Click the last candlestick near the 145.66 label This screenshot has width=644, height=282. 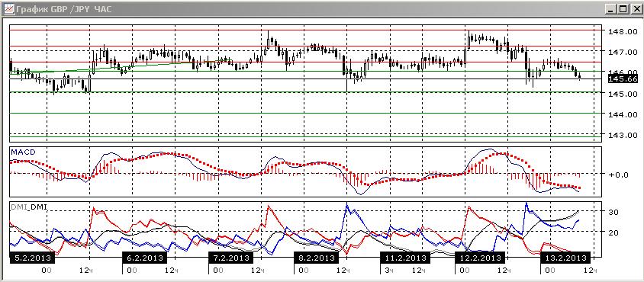tap(579, 76)
